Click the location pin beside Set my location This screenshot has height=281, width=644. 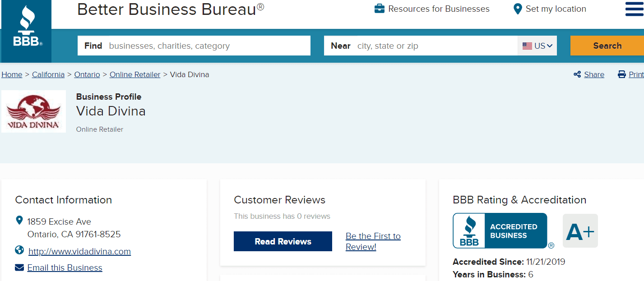point(518,9)
